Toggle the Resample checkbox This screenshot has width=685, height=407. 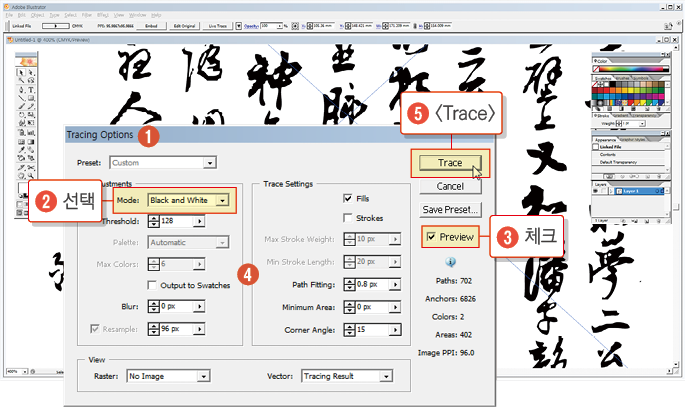tap(94, 328)
